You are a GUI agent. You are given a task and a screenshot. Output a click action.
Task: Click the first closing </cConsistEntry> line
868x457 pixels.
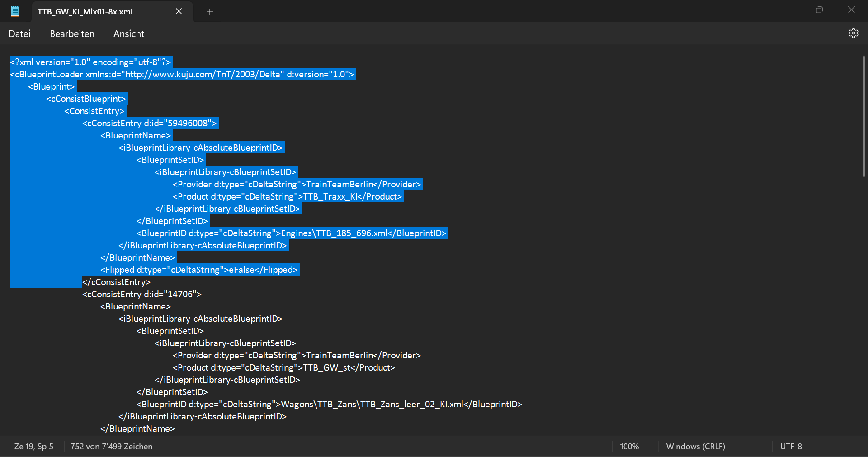coord(116,282)
